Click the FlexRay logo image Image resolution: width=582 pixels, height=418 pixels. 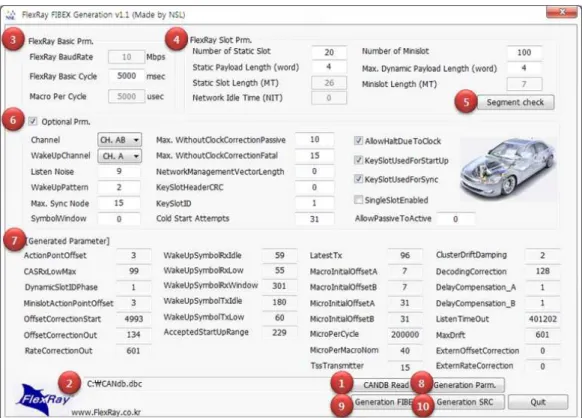click(42, 400)
